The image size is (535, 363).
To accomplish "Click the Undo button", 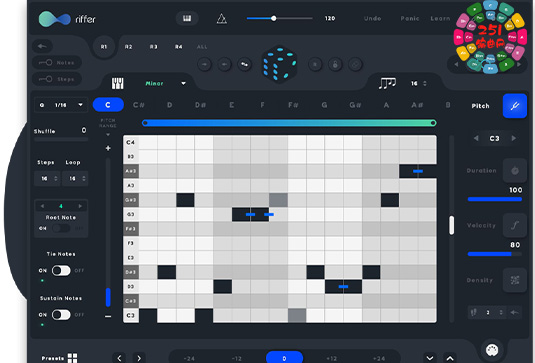I will [373, 18].
